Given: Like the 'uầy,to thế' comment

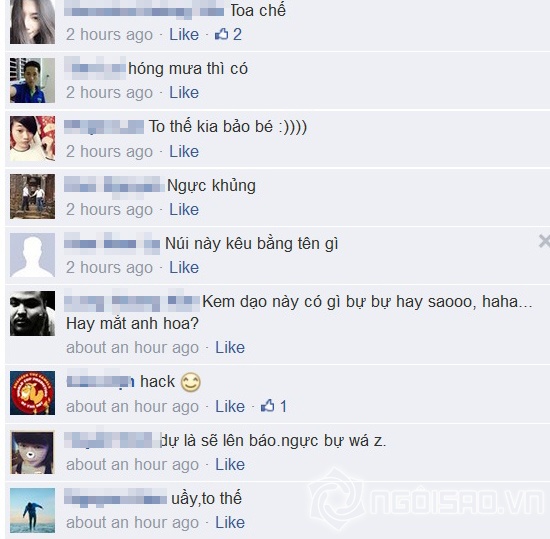Looking at the screenshot, I should [x=230, y=523].
